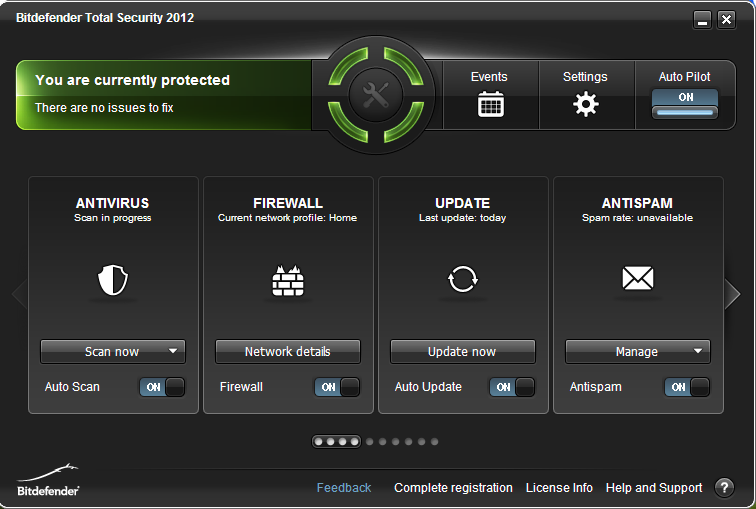Click the FIREWALL panel heading

[288, 203]
